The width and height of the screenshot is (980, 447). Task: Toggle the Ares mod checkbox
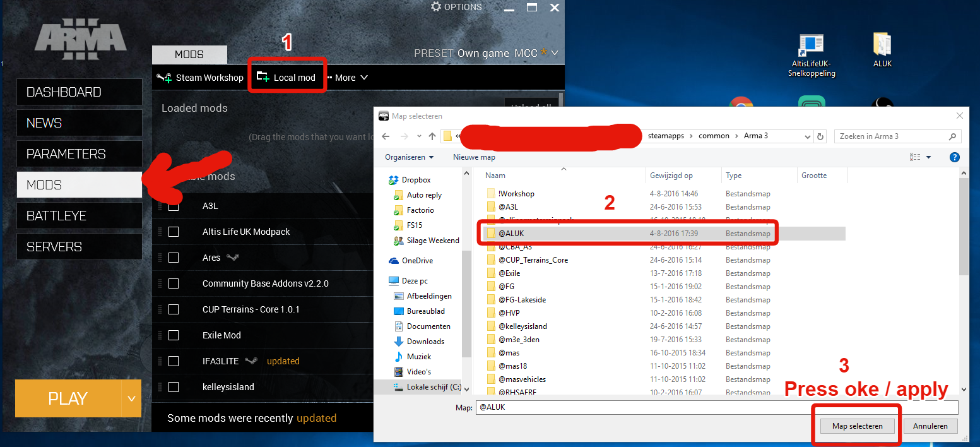pos(174,258)
